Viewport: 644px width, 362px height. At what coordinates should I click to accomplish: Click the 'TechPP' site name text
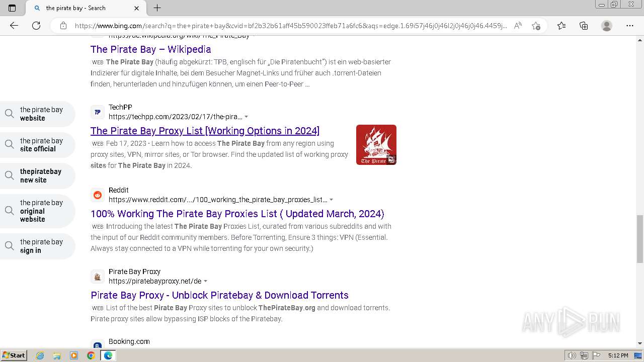tap(120, 107)
